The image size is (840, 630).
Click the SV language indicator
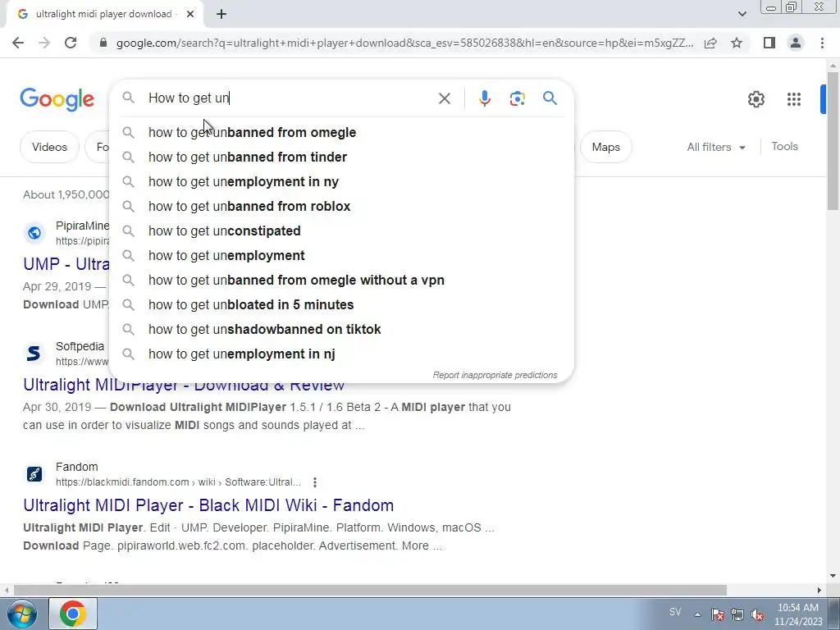pyautogui.click(x=675, y=612)
